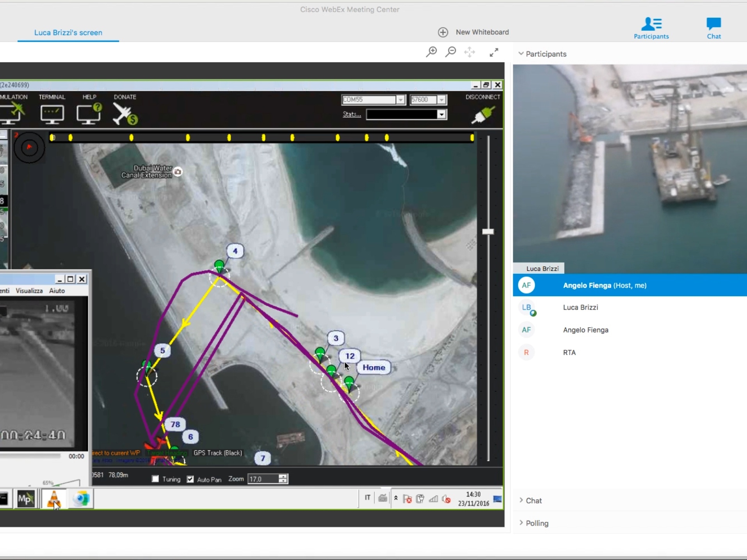Click the Donate airplane icon
This screenshot has width=747, height=560.
[x=125, y=114]
